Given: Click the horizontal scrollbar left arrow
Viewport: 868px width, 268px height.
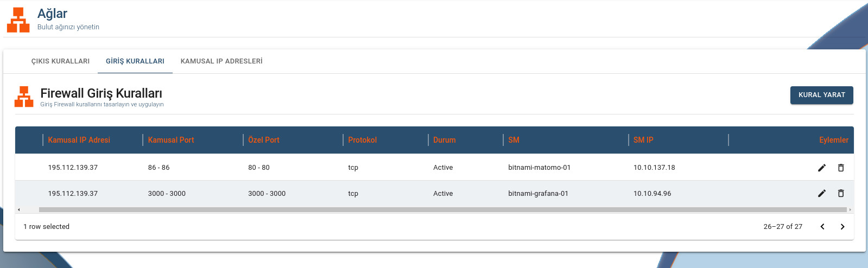Looking at the screenshot, I should pos(19,209).
